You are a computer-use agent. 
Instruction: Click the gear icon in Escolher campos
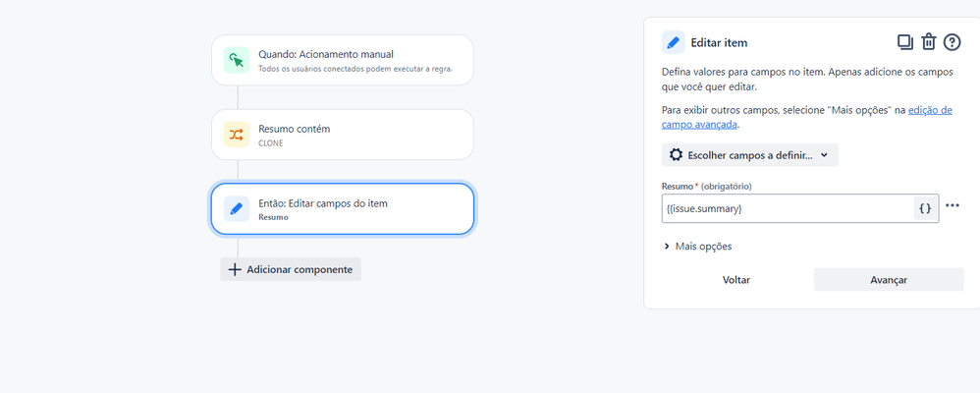(676, 155)
